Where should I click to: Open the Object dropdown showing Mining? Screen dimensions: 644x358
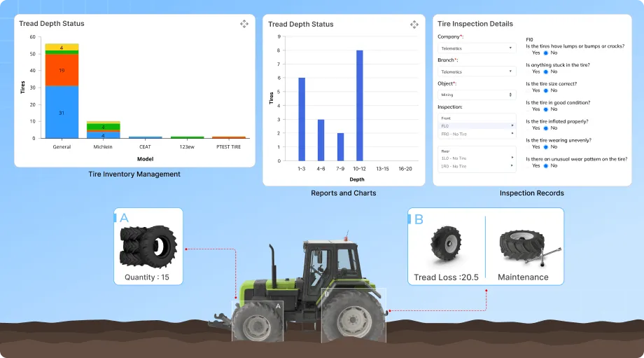[x=477, y=95]
